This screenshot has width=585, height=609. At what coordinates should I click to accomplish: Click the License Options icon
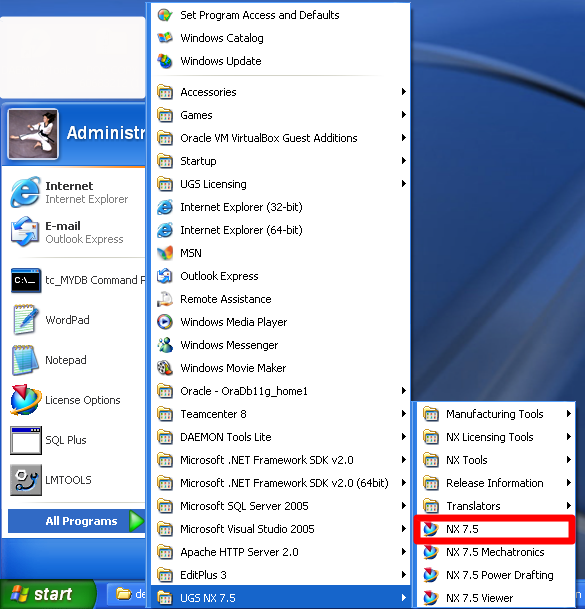(x=26, y=400)
